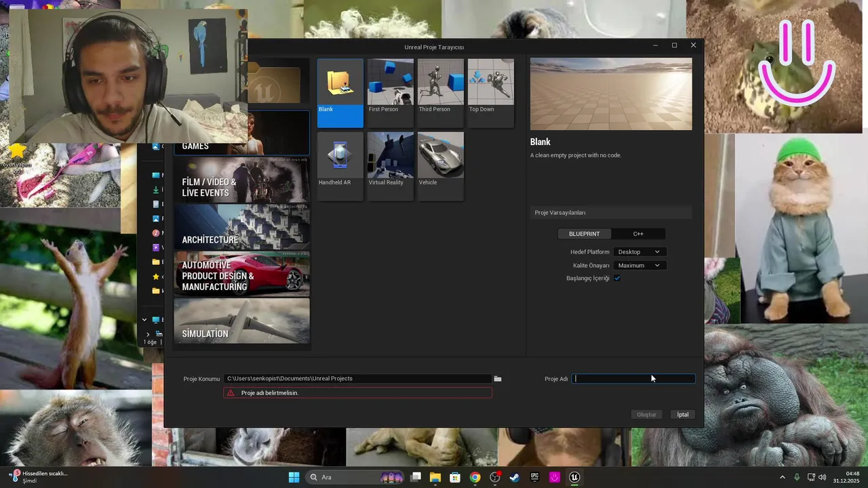
Task: Open Pictures folder icon in File Explorer sidebar
Action: click(156, 219)
